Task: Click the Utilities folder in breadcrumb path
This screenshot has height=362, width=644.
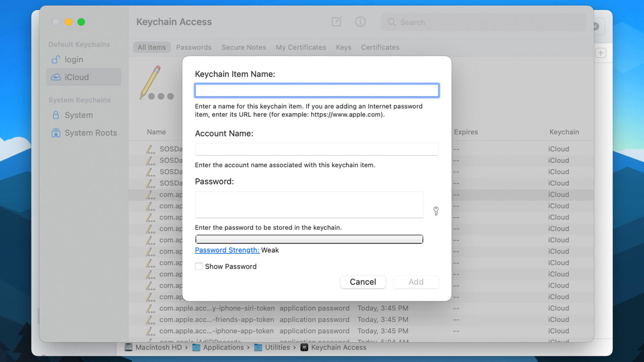Action: (278, 347)
